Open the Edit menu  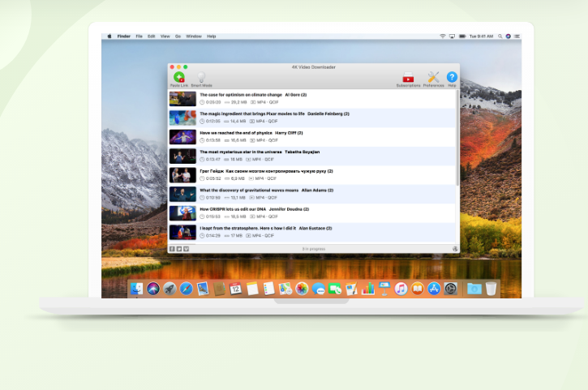152,36
